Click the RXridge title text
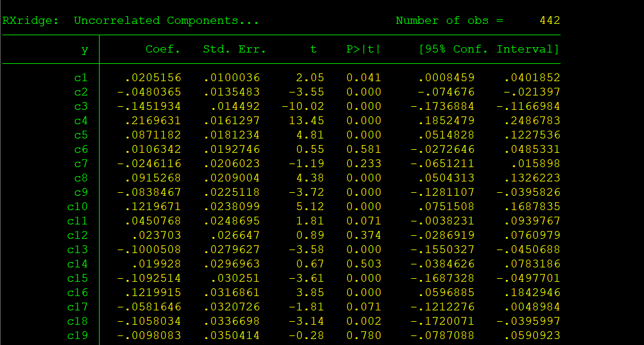Viewport: 644px width, 345px height. (x=27, y=20)
